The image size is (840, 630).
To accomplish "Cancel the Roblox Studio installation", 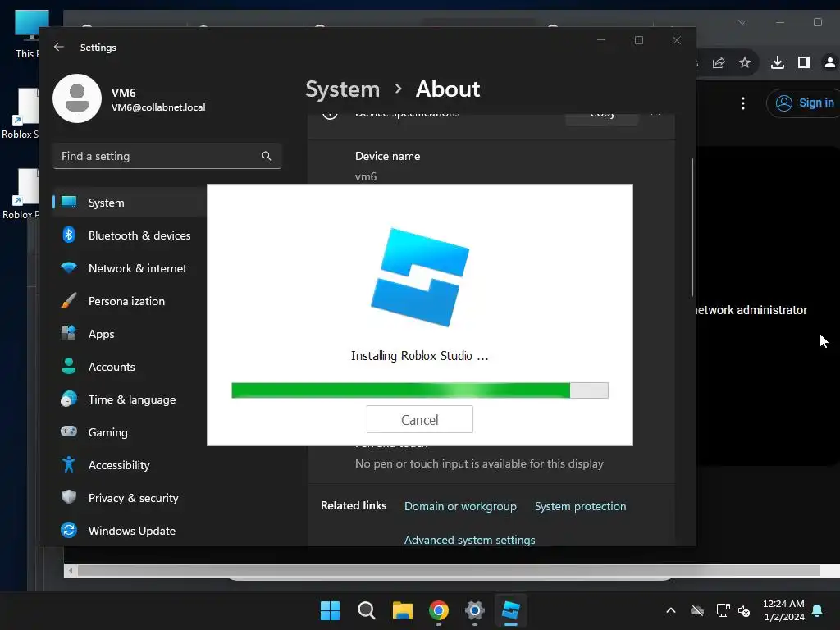I will [x=419, y=419].
